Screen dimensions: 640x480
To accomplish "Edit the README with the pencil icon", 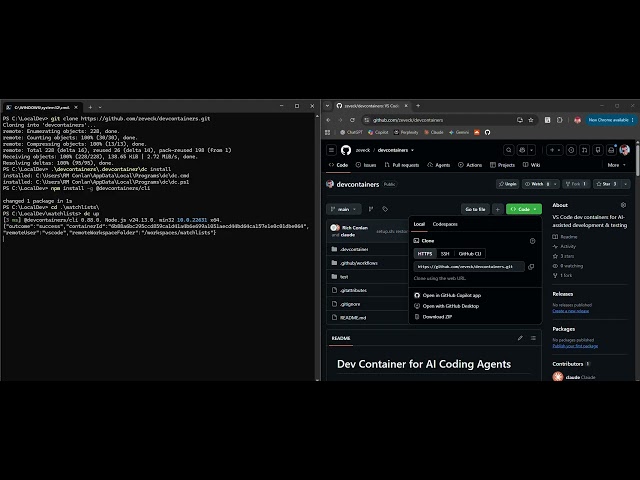I will pos(520,338).
